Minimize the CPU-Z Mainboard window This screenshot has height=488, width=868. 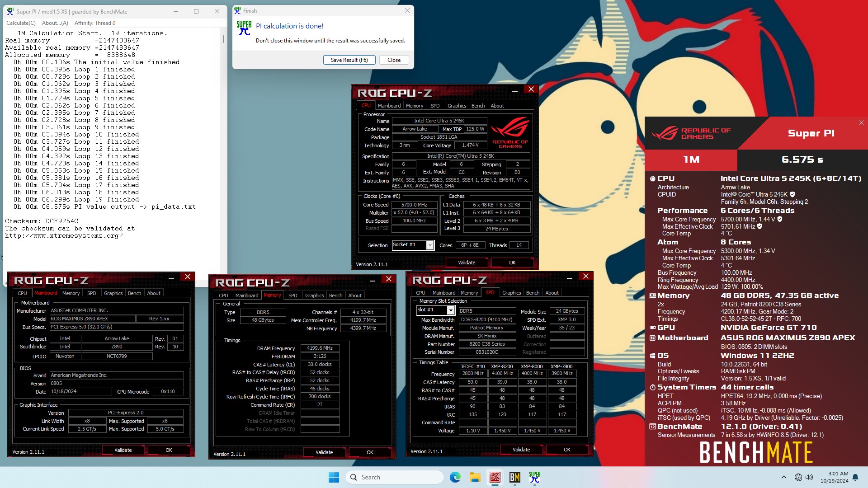171,278
